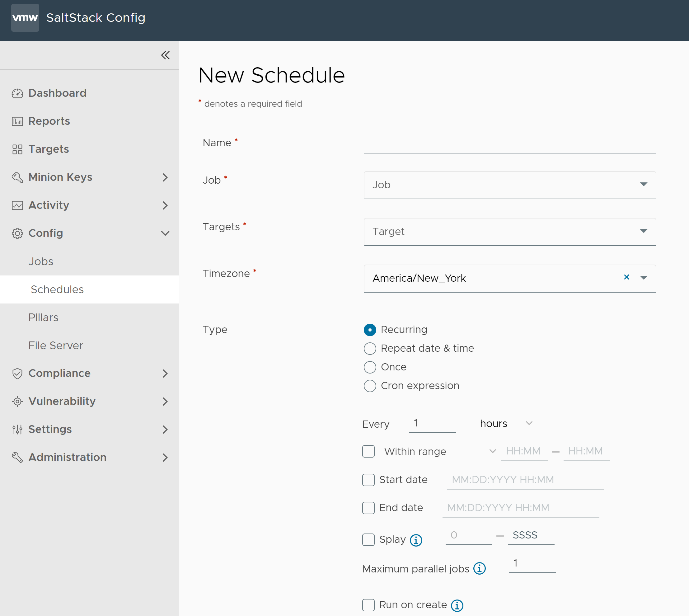This screenshot has height=616, width=689.
Task: Open the Job dropdown selector
Action: point(509,185)
